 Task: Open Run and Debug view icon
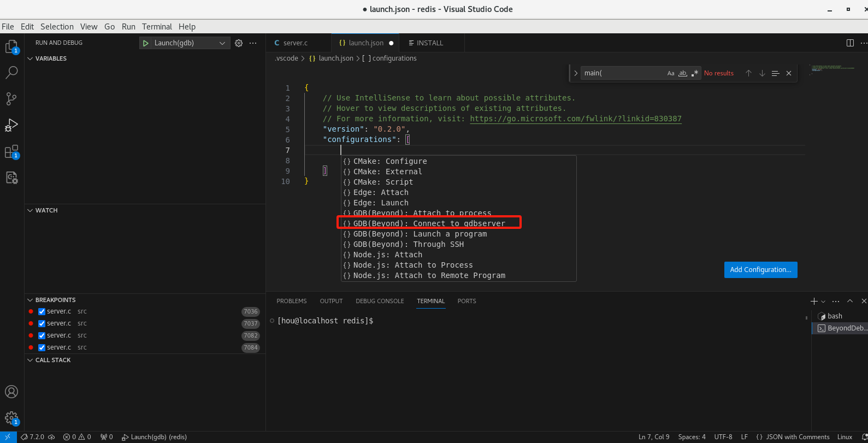pyautogui.click(x=11, y=125)
